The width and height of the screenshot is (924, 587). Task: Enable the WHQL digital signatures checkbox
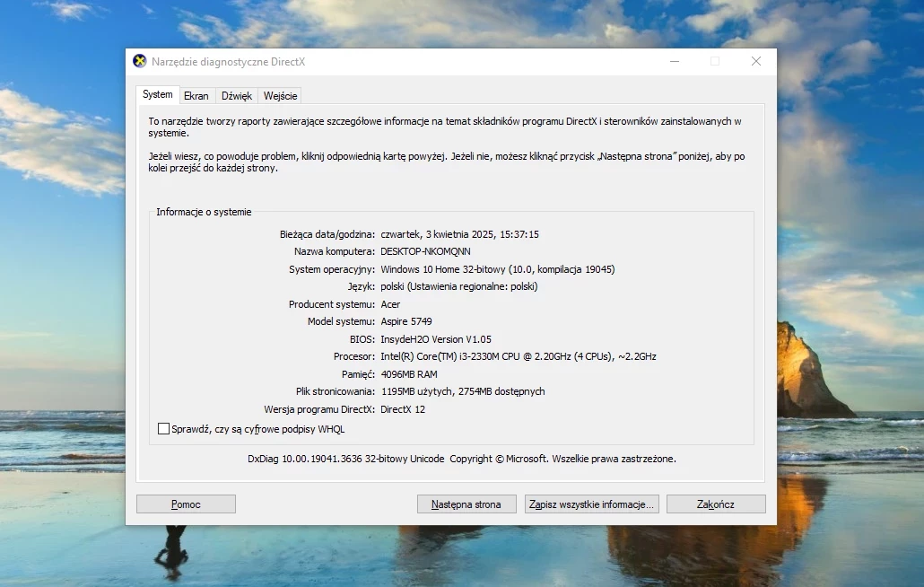tap(164, 429)
